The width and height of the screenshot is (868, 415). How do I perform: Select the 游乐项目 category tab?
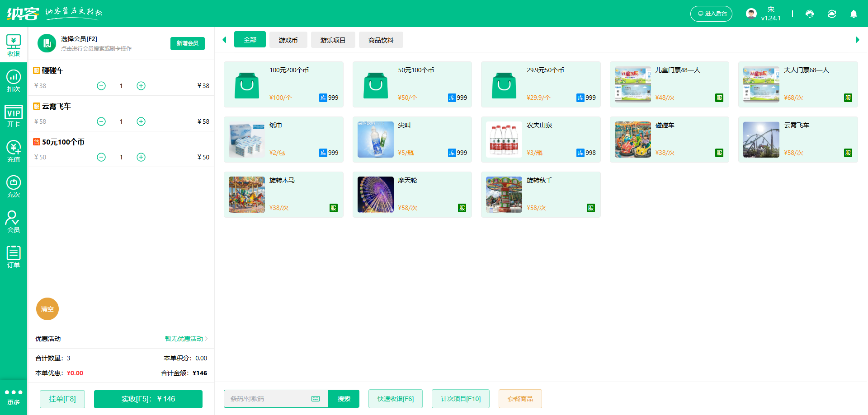point(333,40)
